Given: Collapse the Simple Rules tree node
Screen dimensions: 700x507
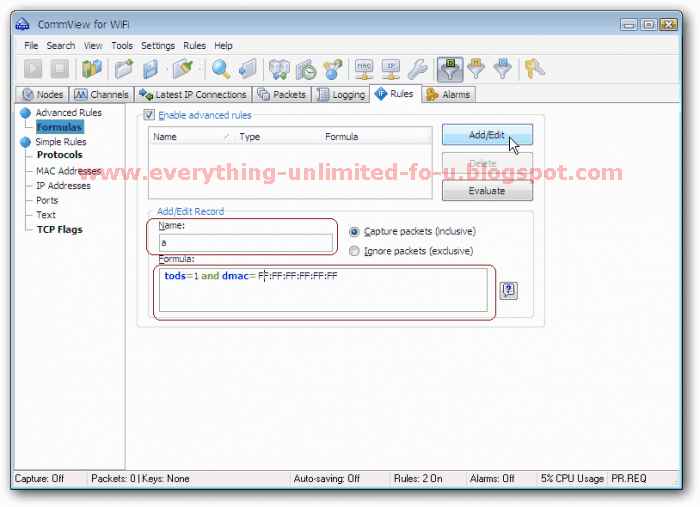Looking at the screenshot, I should (x=25, y=142).
